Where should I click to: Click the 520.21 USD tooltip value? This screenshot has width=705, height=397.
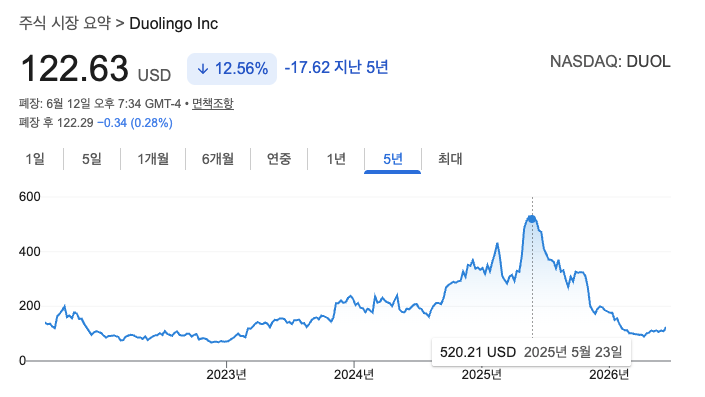[x=478, y=352]
